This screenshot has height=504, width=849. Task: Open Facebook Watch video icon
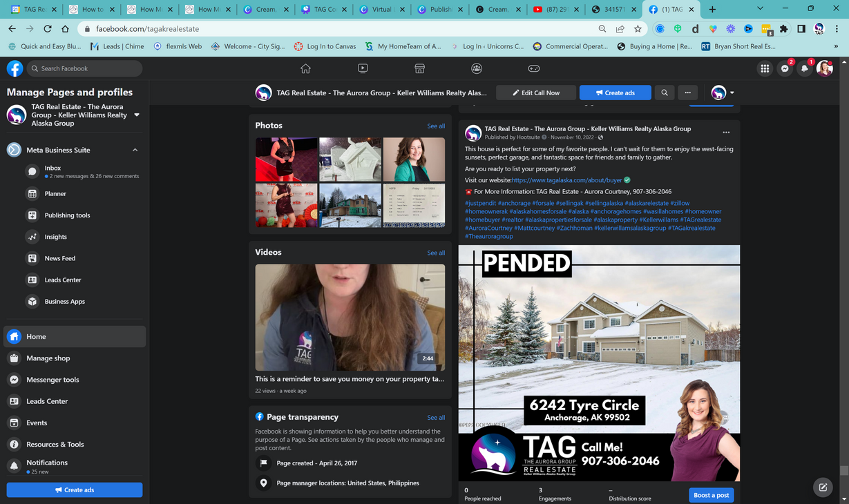(x=363, y=68)
